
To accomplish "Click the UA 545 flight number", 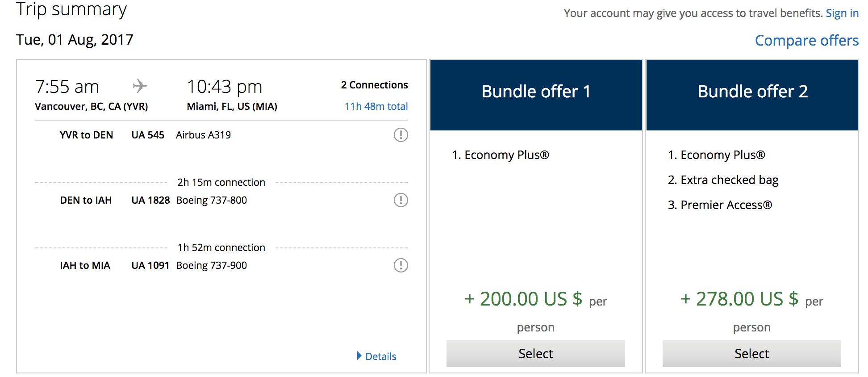I will point(148,135).
